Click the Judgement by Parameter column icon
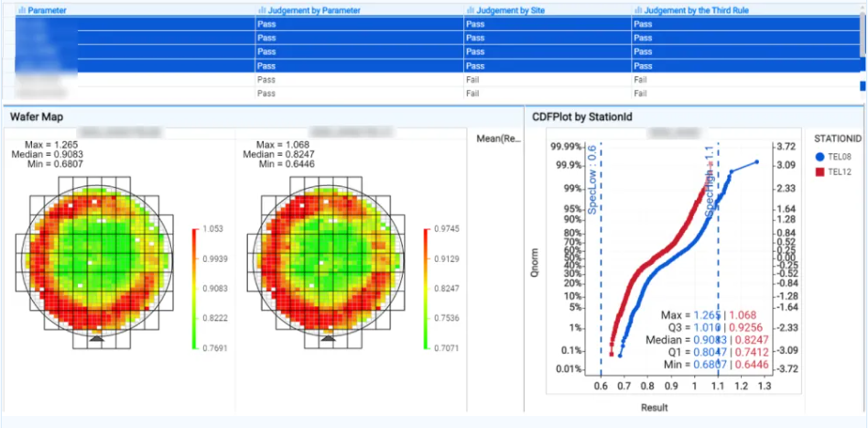Viewport: 868px width, 428px height. [261, 10]
